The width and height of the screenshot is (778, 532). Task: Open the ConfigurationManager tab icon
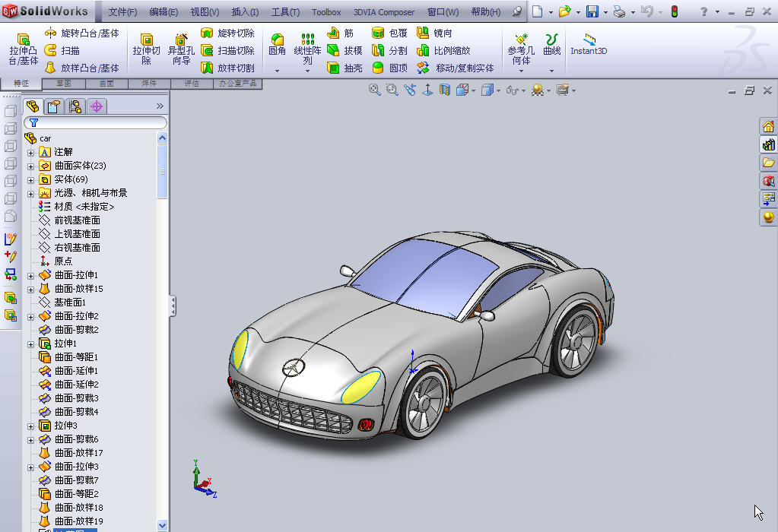click(75, 106)
